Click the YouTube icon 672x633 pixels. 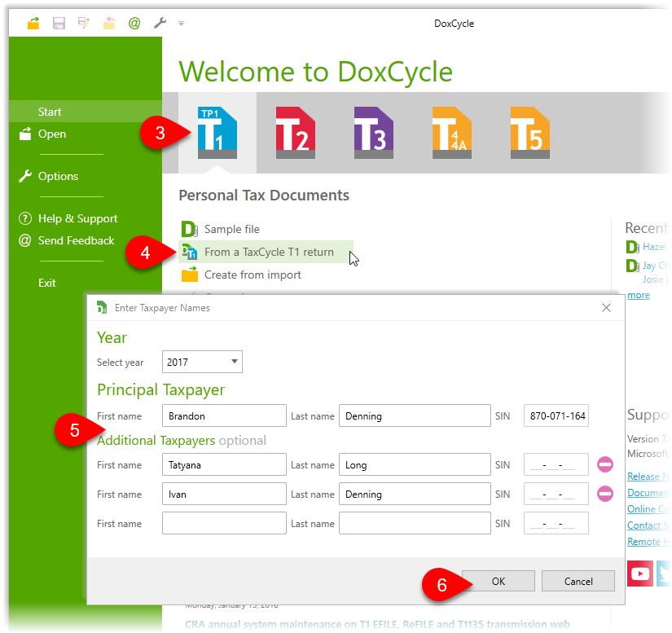(640, 574)
